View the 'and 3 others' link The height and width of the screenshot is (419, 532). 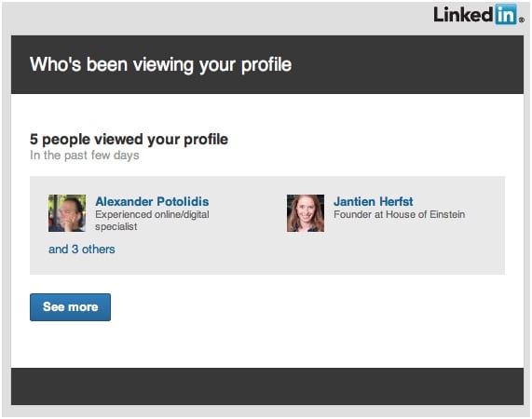click(x=82, y=250)
